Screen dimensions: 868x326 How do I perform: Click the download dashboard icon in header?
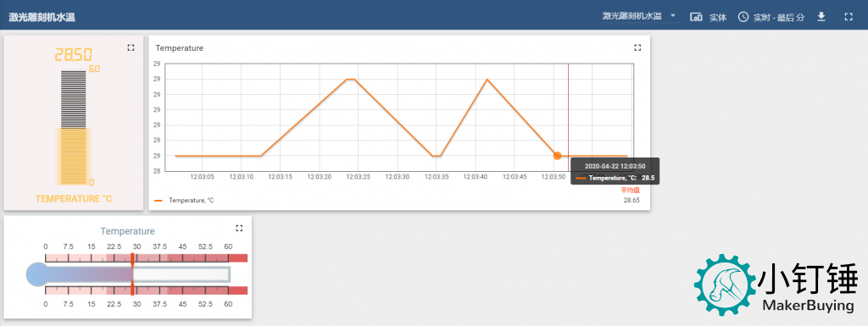pos(821,17)
